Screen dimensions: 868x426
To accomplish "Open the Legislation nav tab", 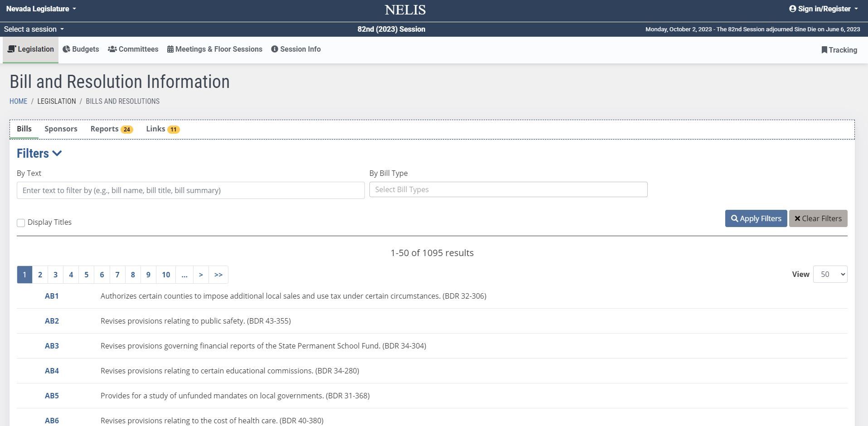I will [30, 49].
